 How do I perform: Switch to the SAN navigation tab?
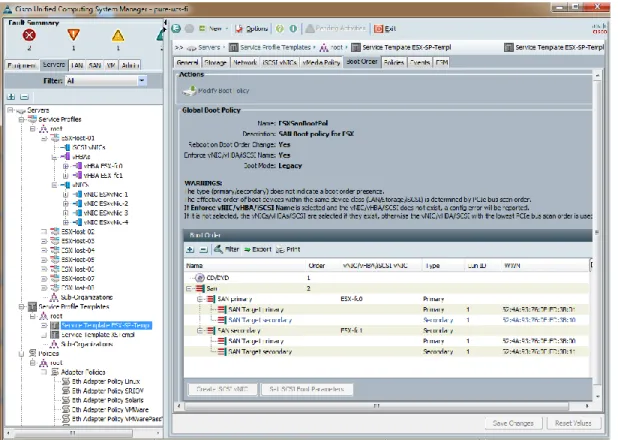(95, 65)
